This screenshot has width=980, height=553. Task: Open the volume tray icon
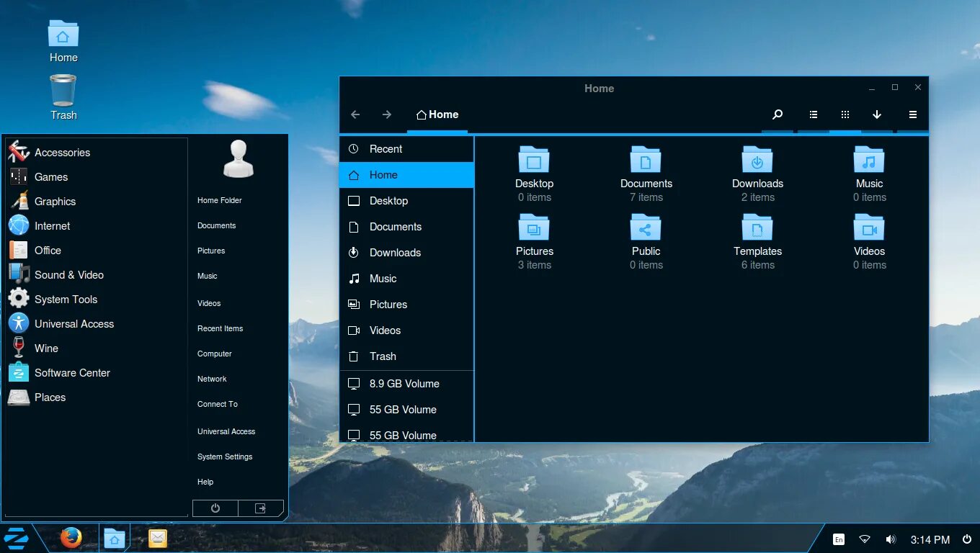[x=891, y=539]
